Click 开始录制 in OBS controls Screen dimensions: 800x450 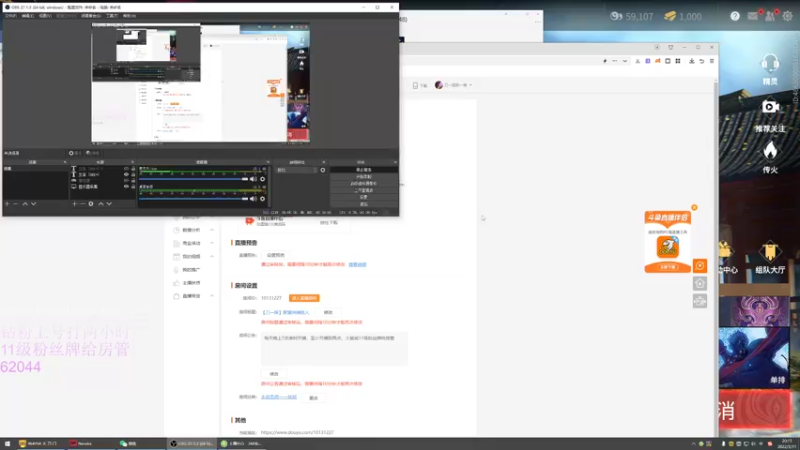364,177
